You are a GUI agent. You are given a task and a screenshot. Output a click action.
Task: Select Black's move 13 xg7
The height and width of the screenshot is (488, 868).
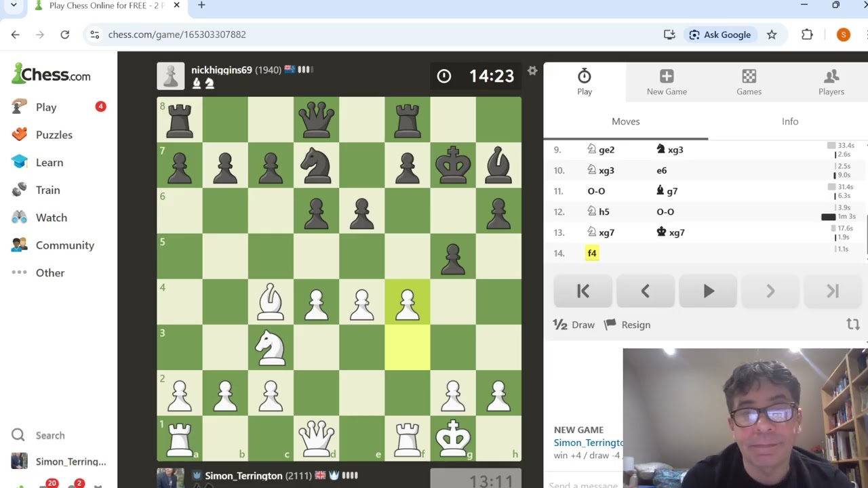[671, 232]
